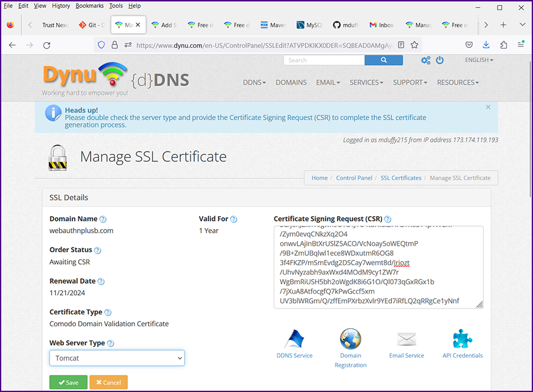533x392 pixels.
Task: Open the Downloads panel
Action: (486, 45)
